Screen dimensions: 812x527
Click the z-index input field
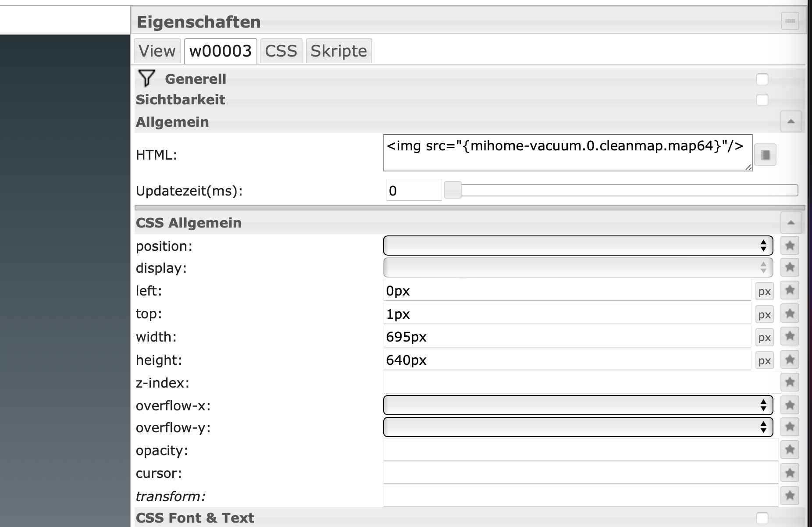[x=582, y=383]
